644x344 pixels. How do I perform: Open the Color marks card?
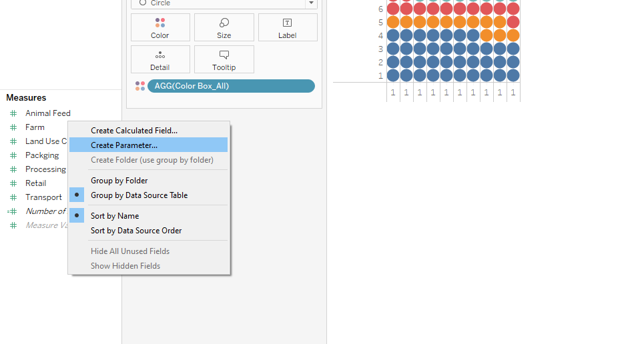[x=160, y=27]
